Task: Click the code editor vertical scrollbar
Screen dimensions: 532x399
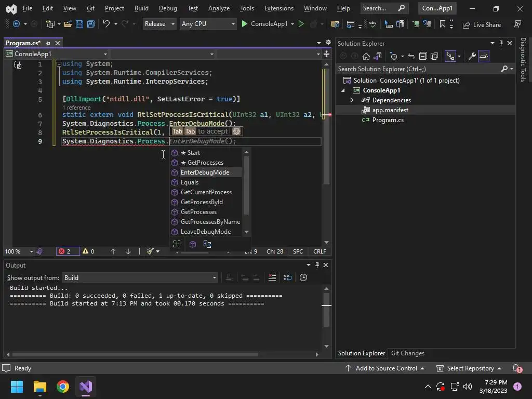Action: click(326, 126)
